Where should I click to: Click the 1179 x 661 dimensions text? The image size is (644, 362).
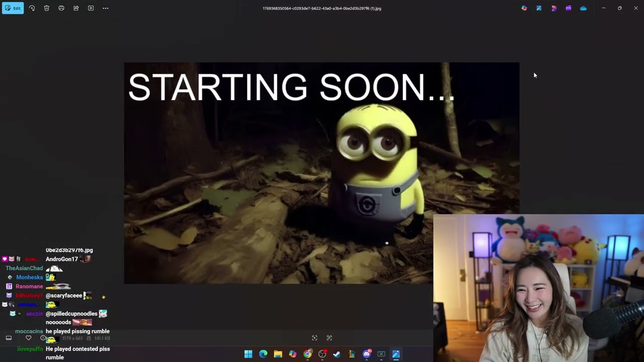(x=72, y=338)
